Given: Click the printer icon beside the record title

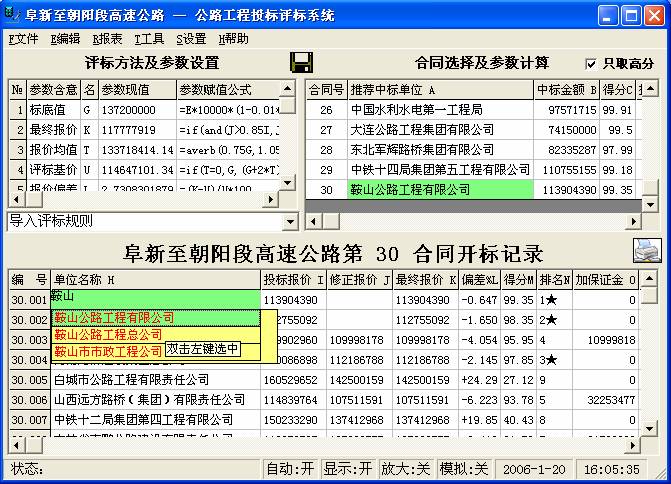Looking at the screenshot, I should coord(647,251).
